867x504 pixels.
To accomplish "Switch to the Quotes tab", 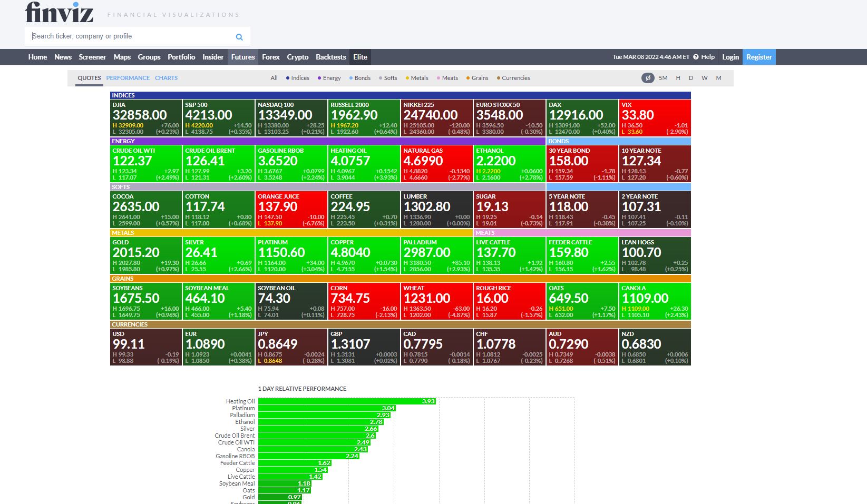I will pos(89,78).
